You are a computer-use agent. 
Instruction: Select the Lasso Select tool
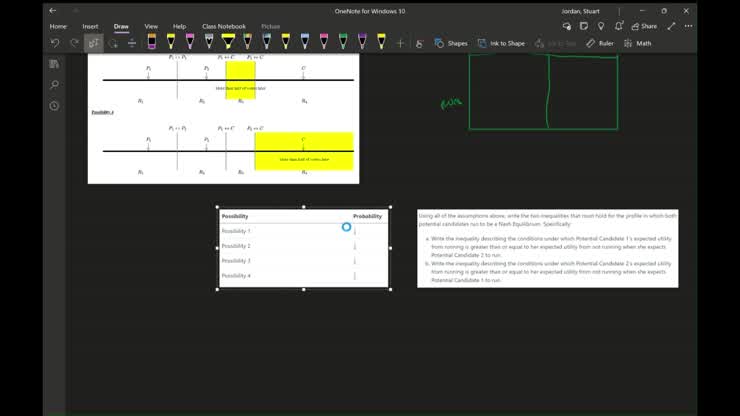pos(93,43)
